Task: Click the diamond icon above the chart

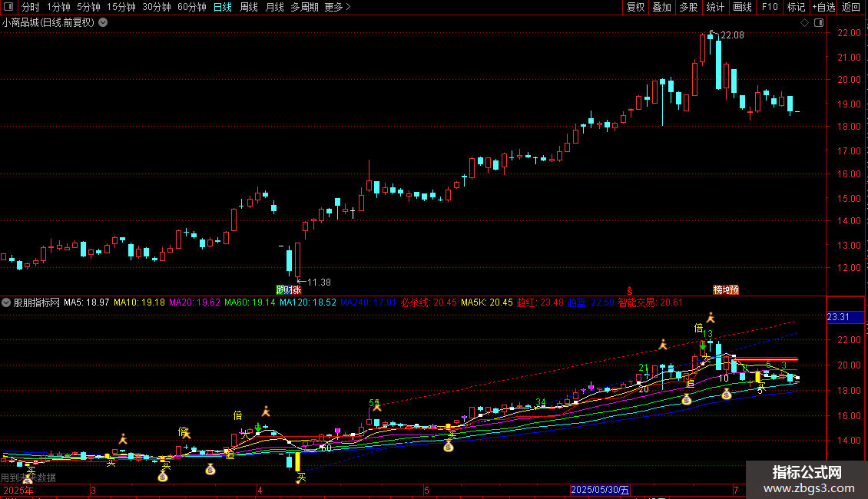Action: pos(805,23)
